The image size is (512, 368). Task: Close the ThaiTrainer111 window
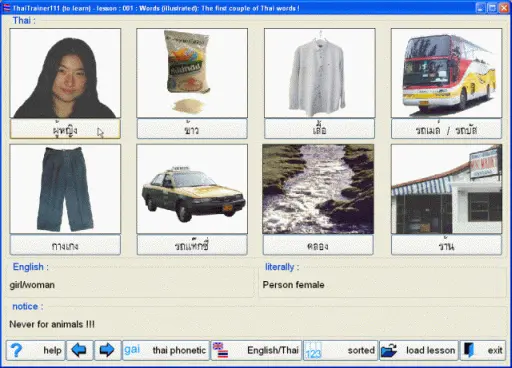[x=504, y=8]
